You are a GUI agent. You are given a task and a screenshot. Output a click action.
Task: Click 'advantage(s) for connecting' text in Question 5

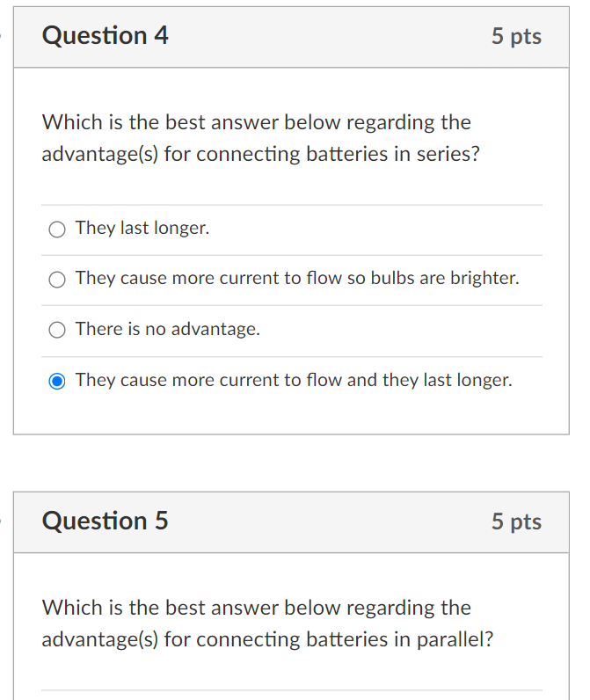click(x=171, y=639)
